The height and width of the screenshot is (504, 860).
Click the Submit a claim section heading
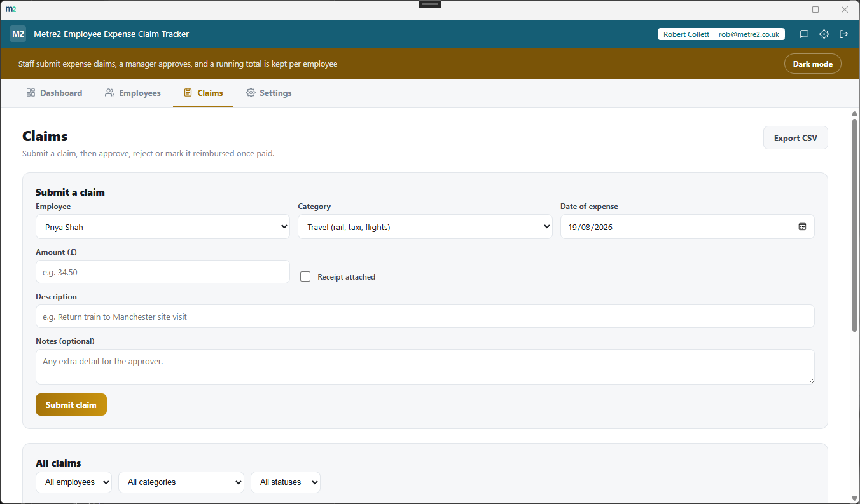point(70,192)
